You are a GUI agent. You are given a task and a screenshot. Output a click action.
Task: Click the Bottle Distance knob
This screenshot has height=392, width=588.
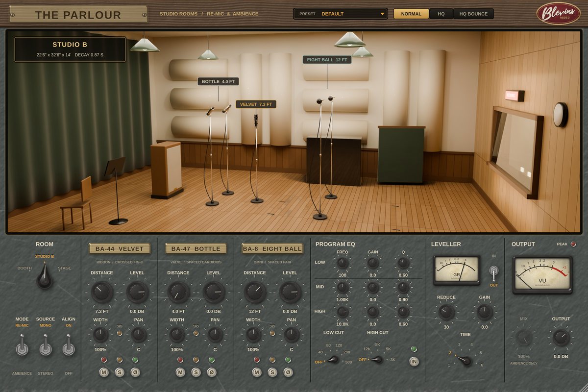click(178, 292)
